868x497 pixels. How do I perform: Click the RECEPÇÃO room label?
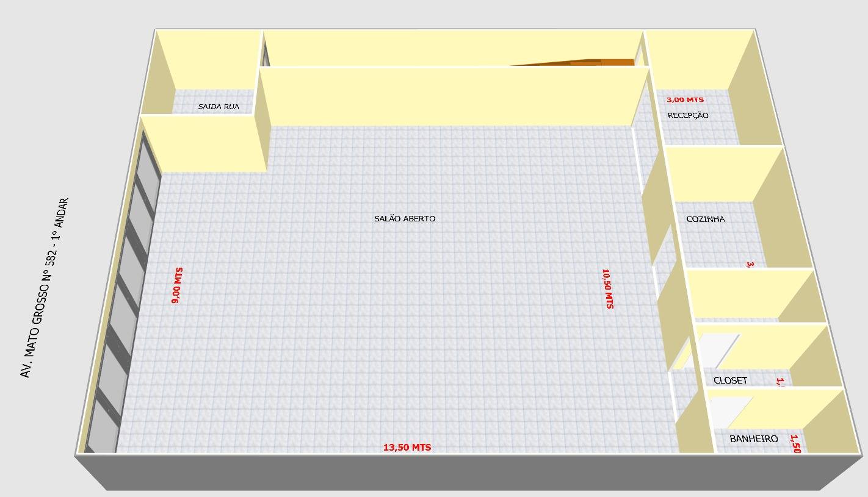688,115
